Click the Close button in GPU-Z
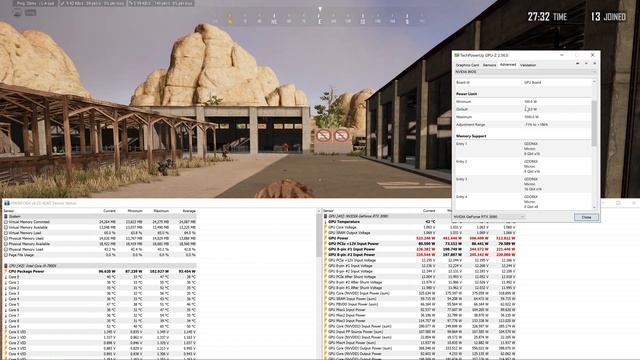This screenshot has height=360, width=640. pyautogui.click(x=586, y=217)
